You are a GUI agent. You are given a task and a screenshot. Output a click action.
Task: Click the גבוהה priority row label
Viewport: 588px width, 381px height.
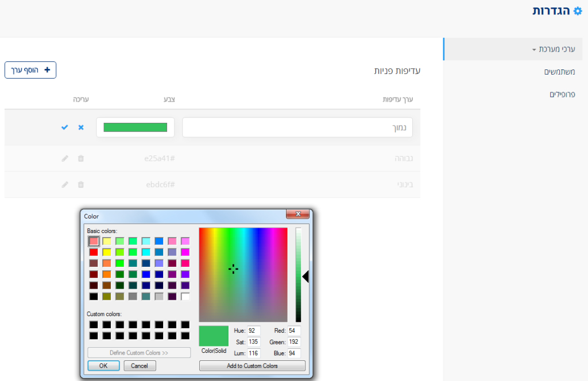tap(404, 158)
